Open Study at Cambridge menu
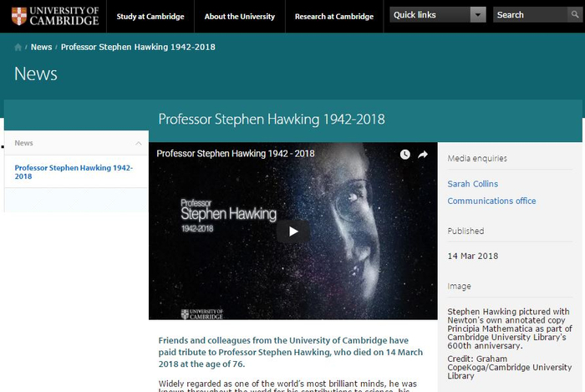 (x=150, y=17)
